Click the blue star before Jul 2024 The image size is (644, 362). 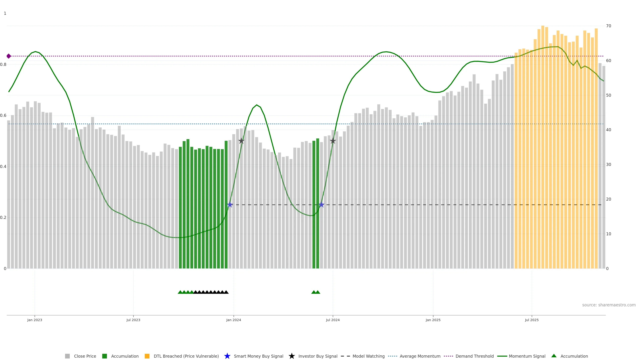[x=321, y=205]
